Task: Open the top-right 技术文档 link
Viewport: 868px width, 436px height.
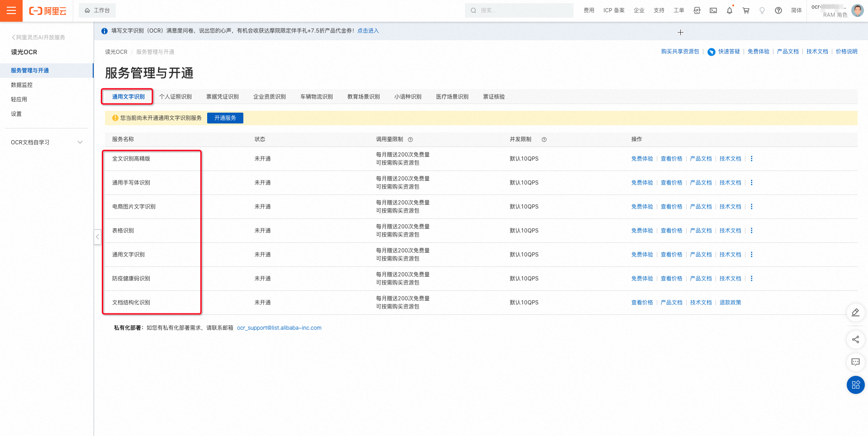Action: point(817,52)
